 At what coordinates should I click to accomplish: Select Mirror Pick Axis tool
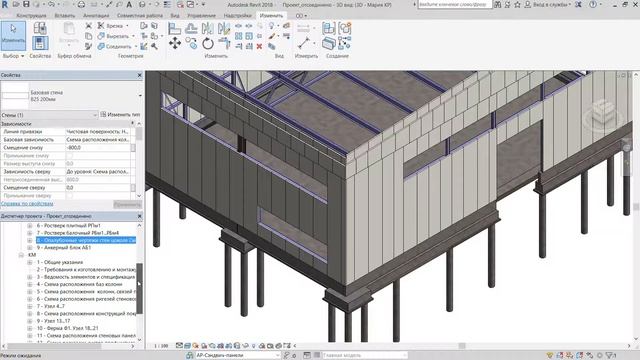[207, 29]
